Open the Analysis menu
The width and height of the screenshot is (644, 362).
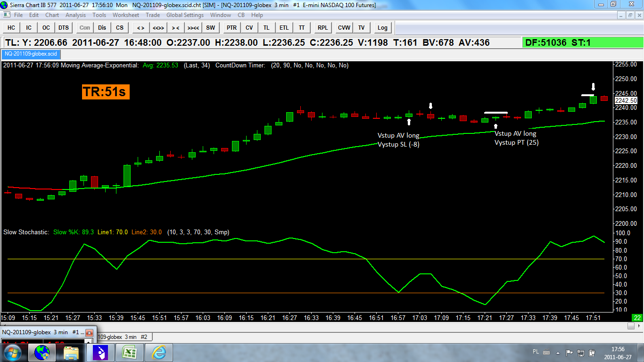[x=76, y=15]
